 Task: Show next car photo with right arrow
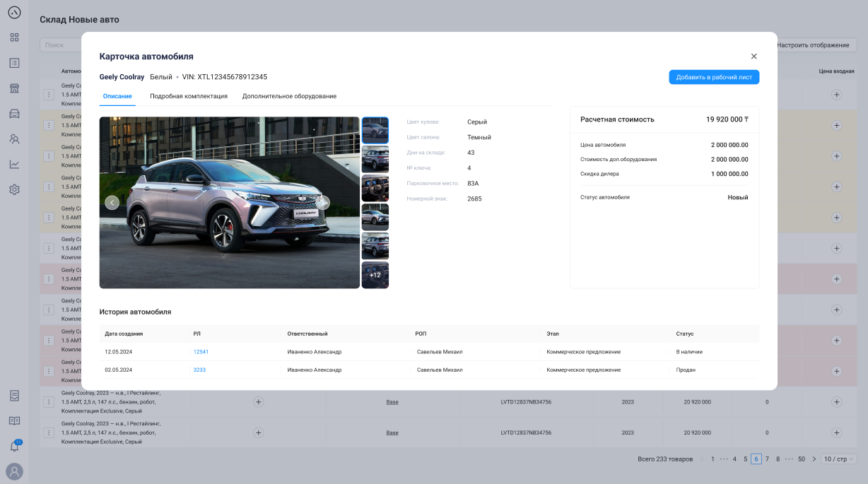(323, 203)
